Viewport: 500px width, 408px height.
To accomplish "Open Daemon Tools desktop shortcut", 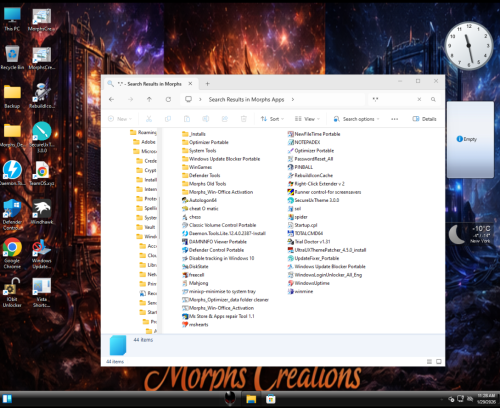I will (x=12, y=173).
